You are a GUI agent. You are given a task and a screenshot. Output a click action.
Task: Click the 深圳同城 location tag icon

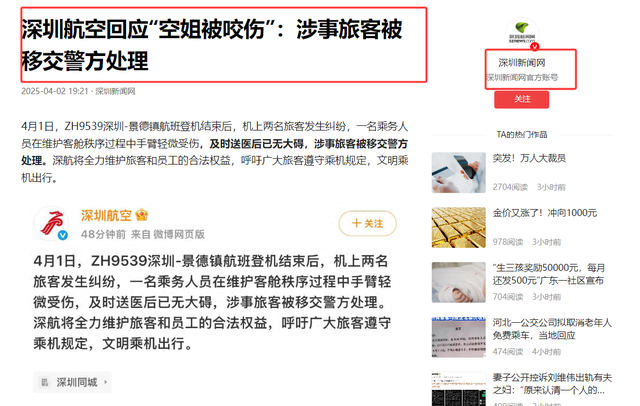tap(44, 382)
